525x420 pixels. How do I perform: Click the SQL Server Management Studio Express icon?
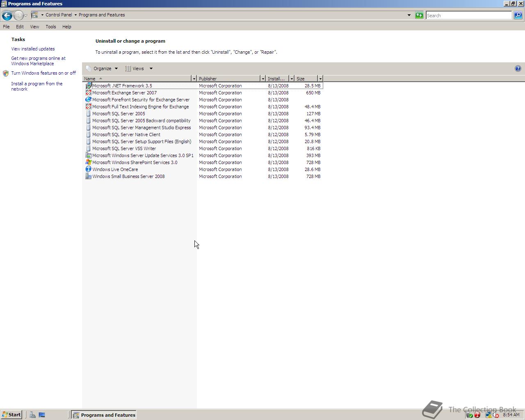point(88,128)
